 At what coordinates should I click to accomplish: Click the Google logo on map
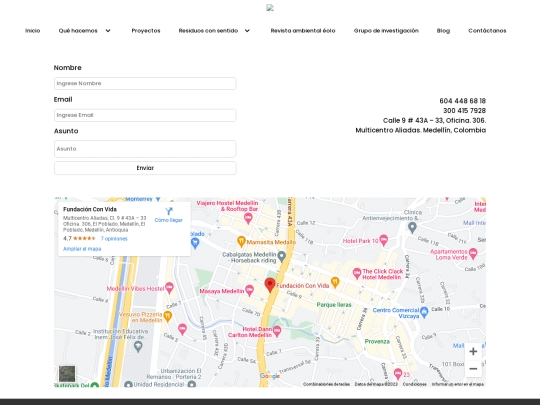pyautogui.click(x=270, y=376)
